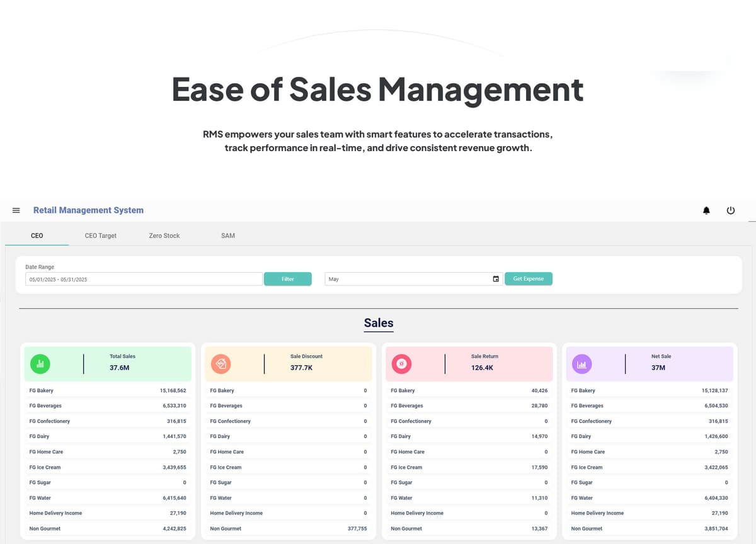Viewport: 756px width, 544px height.
Task: Click 3,851,704 Non Gourmet net sale
Action: (716, 529)
